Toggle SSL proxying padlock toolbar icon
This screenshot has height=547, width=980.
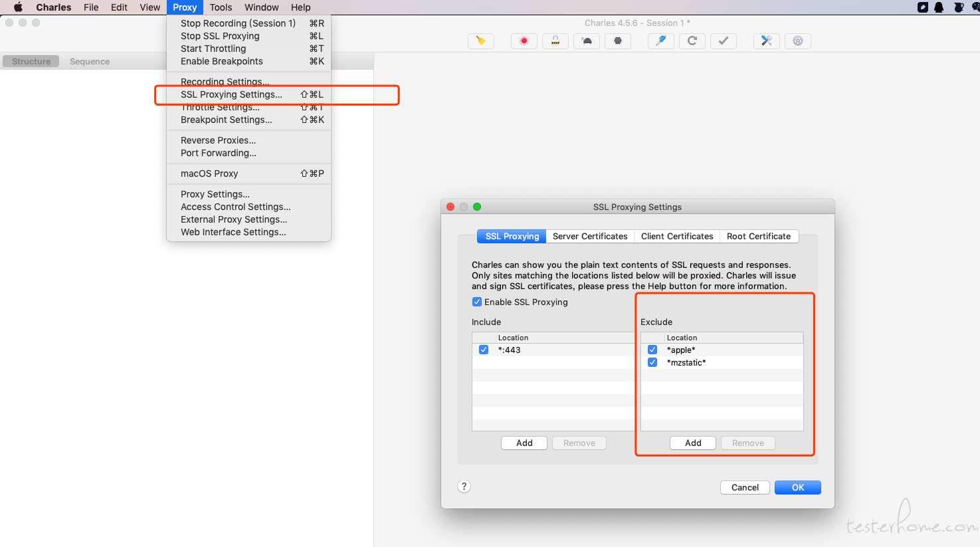tap(555, 41)
